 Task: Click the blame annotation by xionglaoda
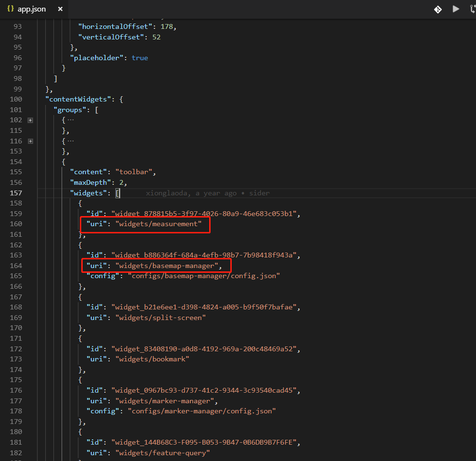pyautogui.click(x=208, y=193)
